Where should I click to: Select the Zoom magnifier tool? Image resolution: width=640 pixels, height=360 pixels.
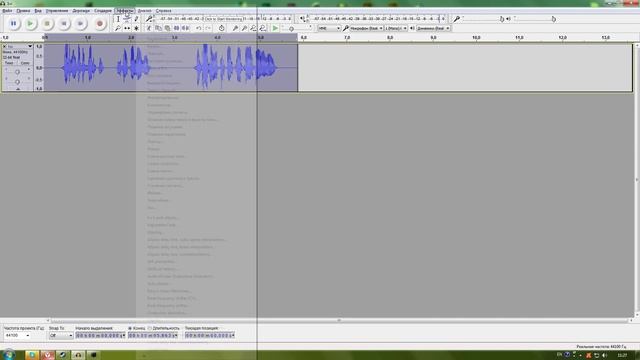pyautogui.click(x=118, y=28)
